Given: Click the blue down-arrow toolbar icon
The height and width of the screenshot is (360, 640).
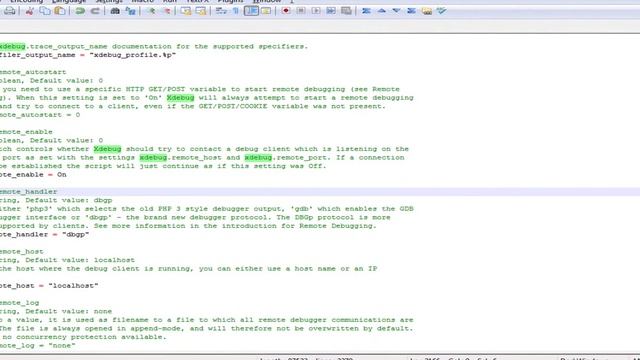Looking at the screenshot, I should point(396,11).
